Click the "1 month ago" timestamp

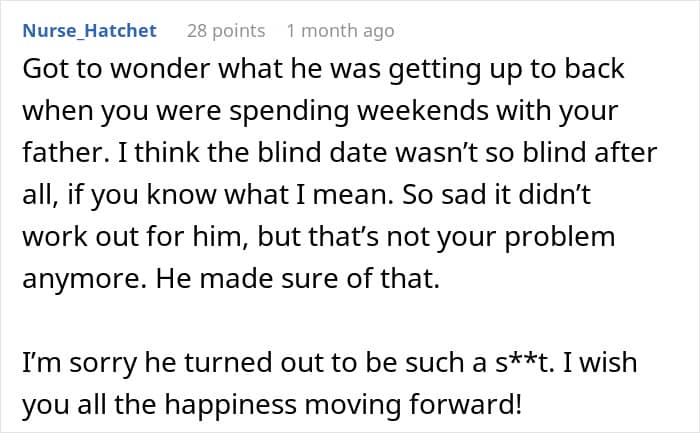(x=340, y=31)
